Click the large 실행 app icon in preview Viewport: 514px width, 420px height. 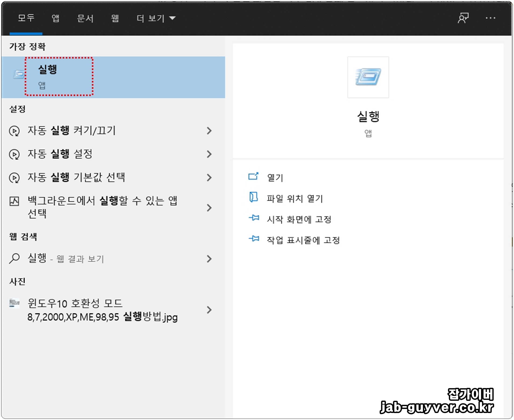click(368, 77)
